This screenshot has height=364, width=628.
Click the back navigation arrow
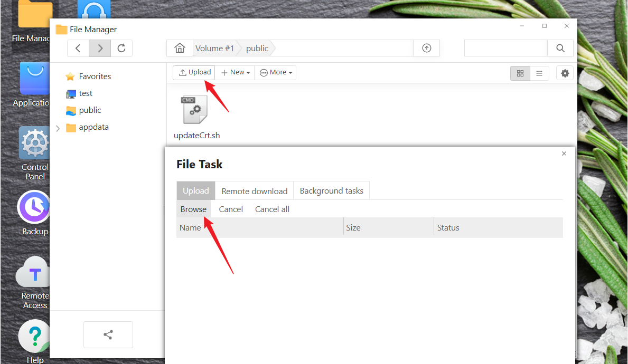pyautogui.click(x=78, y=49)
